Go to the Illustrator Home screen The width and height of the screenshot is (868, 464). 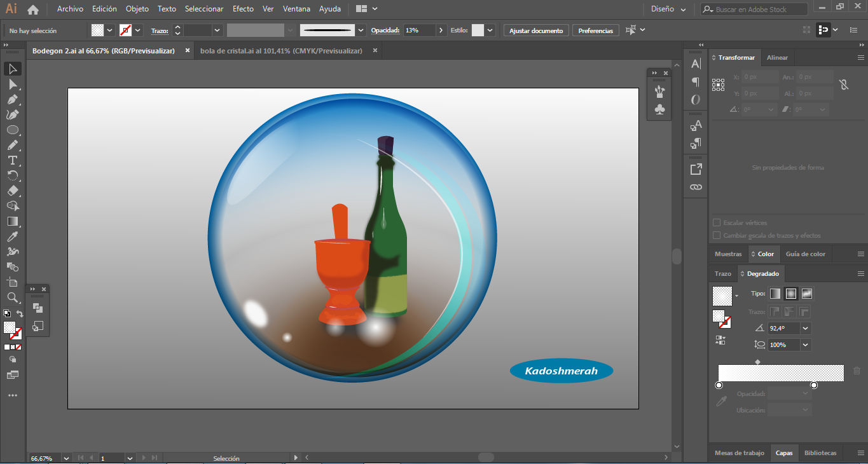tap(33, 9)
